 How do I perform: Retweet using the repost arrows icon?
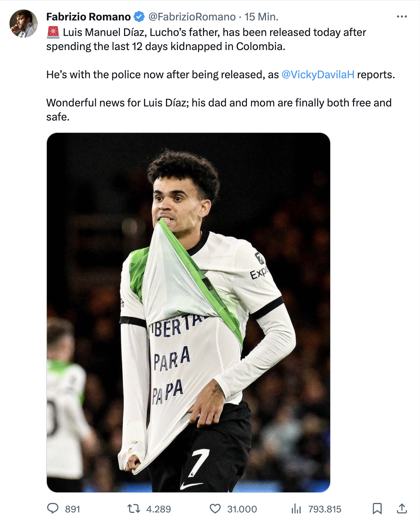pyautogui.click(x=134, y=509)
